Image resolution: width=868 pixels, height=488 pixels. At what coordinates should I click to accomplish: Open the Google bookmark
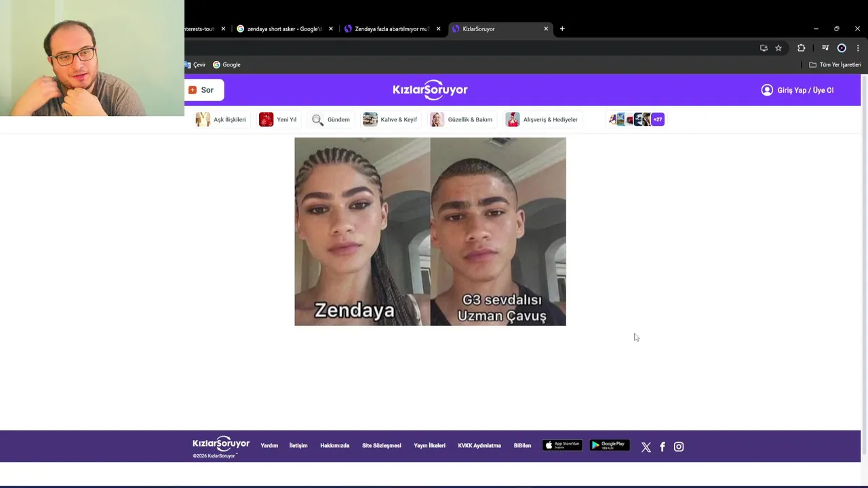(227, 65)
